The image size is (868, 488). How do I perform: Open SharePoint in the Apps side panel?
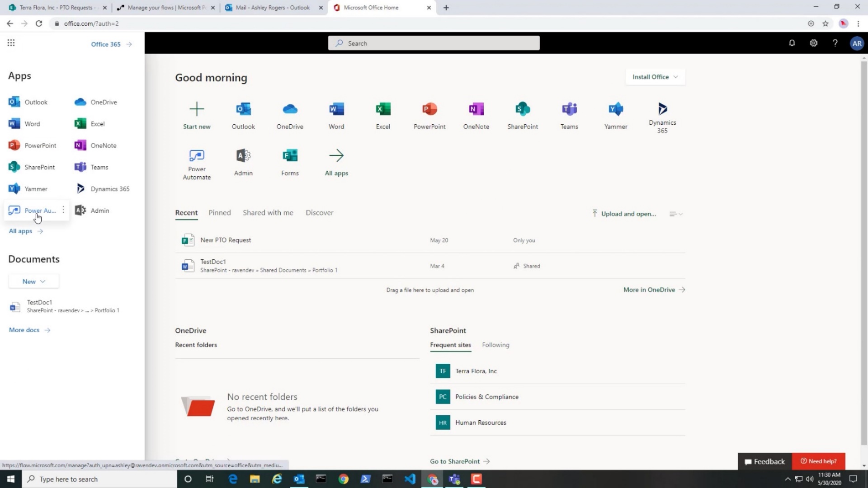32,167
